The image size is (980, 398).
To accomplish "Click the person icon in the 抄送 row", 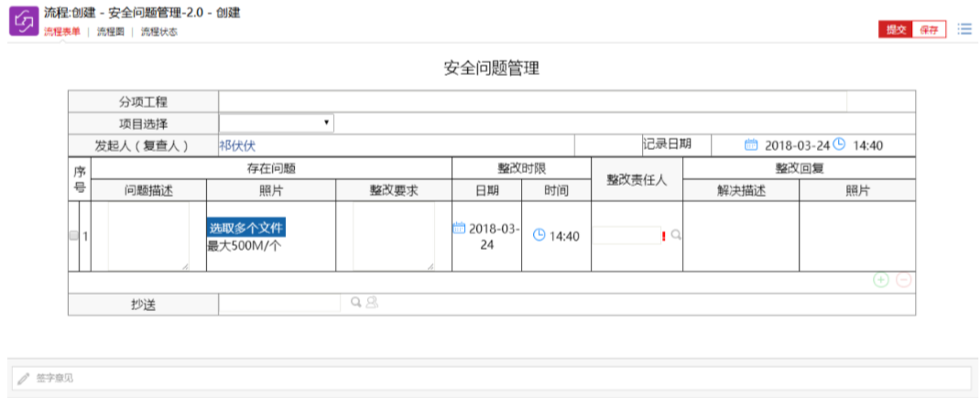I will 372,303.
